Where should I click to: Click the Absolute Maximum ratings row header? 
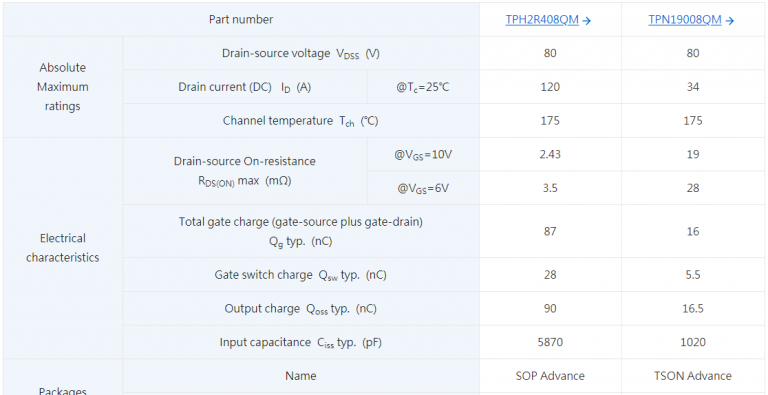click(63, 87)
